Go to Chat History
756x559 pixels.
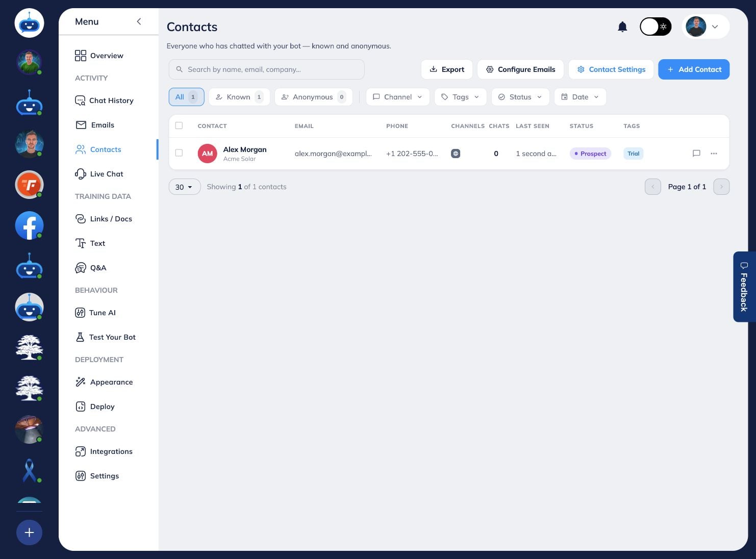pos(104,100)
